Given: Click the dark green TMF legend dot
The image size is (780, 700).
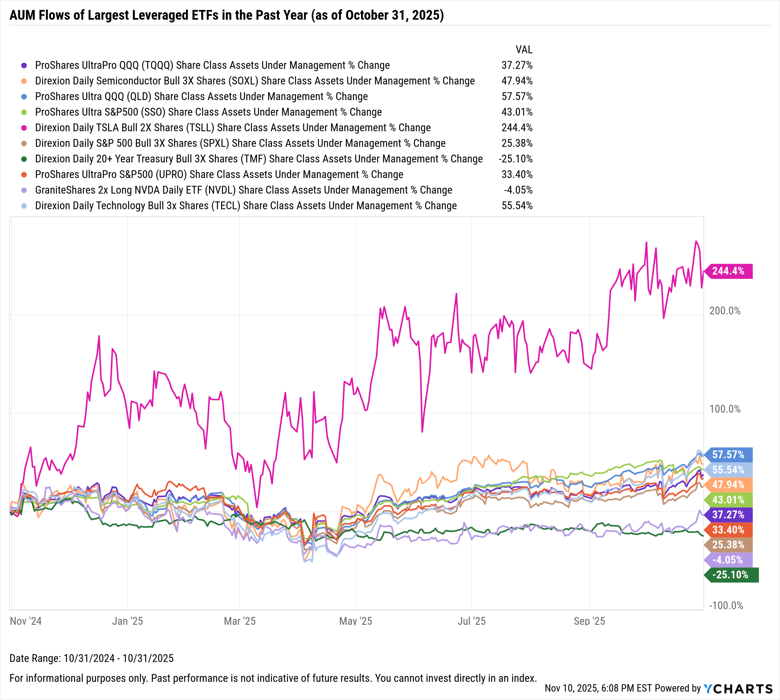Looking at the screenshot, I should point(24,159).
